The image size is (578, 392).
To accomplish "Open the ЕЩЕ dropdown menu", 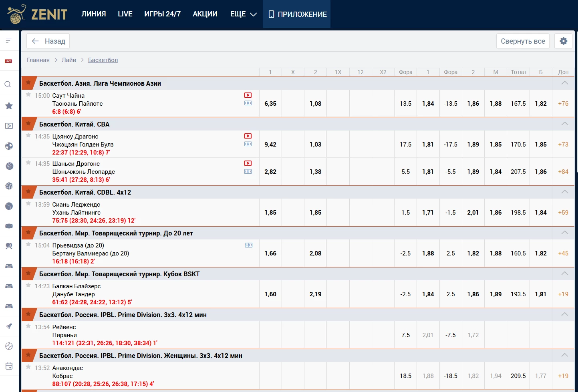I will 243,14.
